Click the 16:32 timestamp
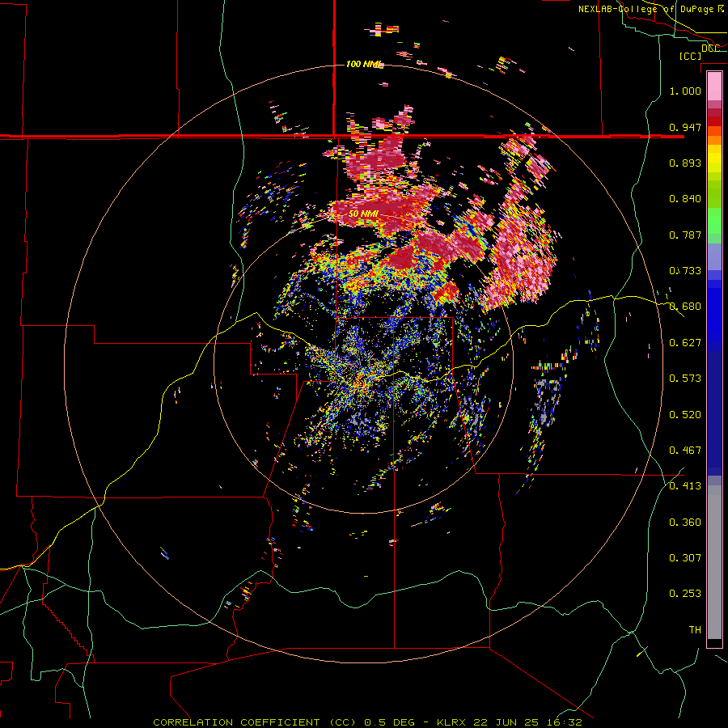This screenshot has width=728, height=728. (x=562, y=722)
